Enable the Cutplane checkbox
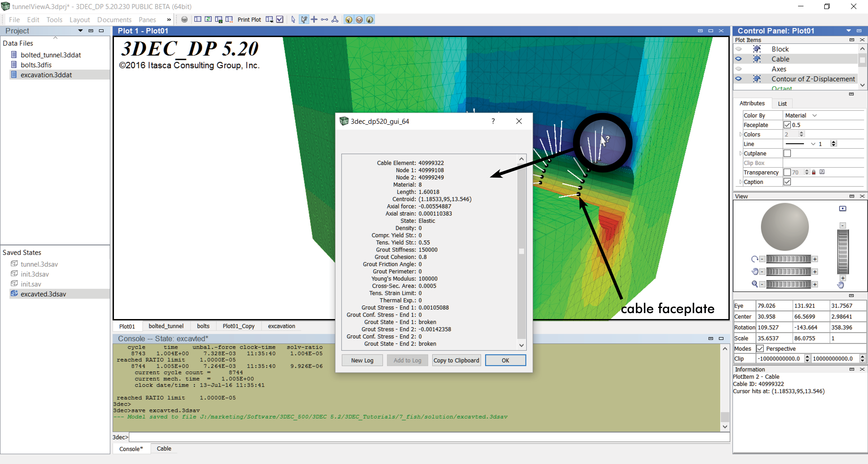 coord(787,153)
